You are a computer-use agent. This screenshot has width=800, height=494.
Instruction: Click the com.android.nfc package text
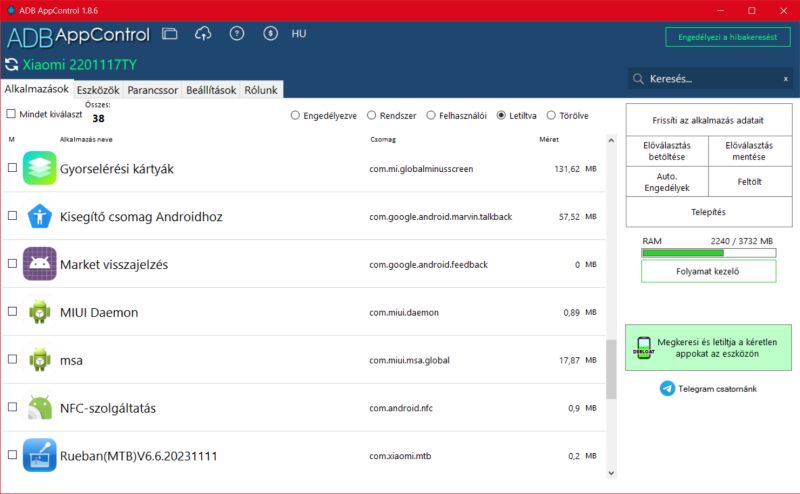(401, 408)
